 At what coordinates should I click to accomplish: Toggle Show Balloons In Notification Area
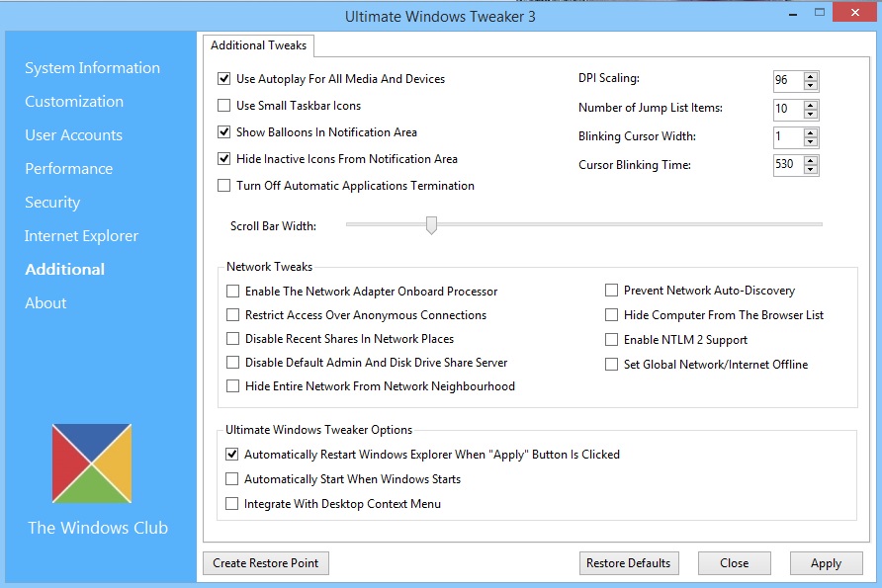coord(223,132)
